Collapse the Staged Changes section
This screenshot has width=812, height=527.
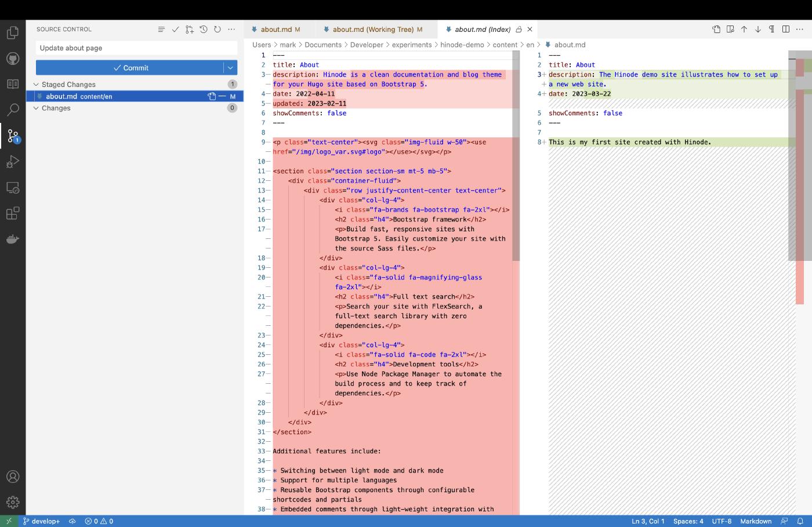[36, 85]
